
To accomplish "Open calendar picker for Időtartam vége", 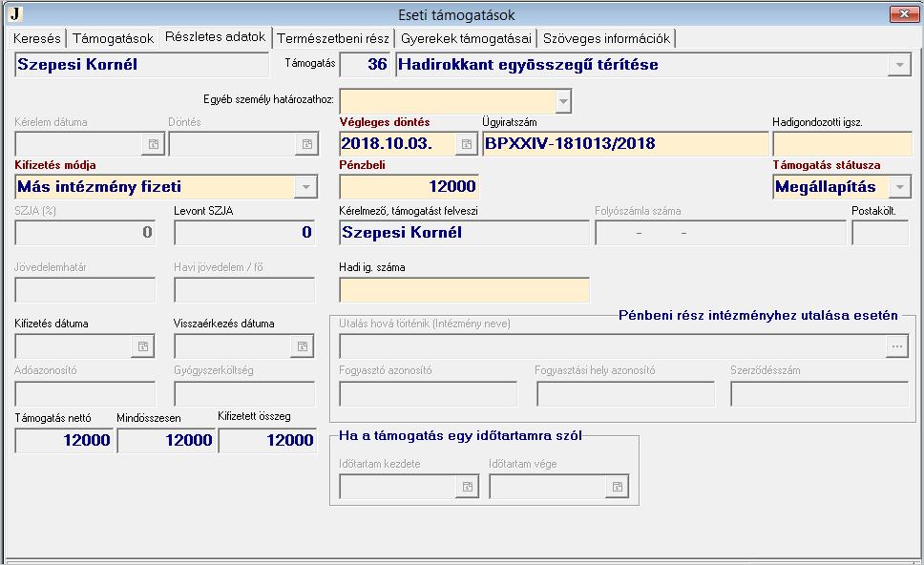I will 617,487.
